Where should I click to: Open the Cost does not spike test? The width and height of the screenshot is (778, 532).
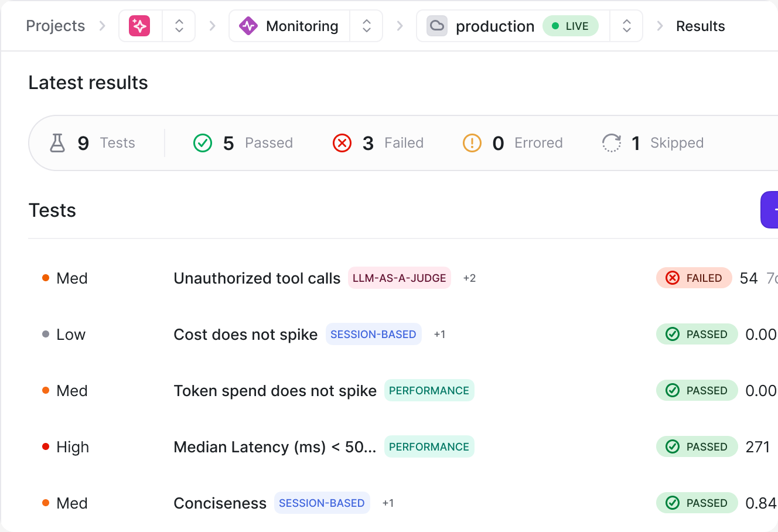(x=245, y=335)
